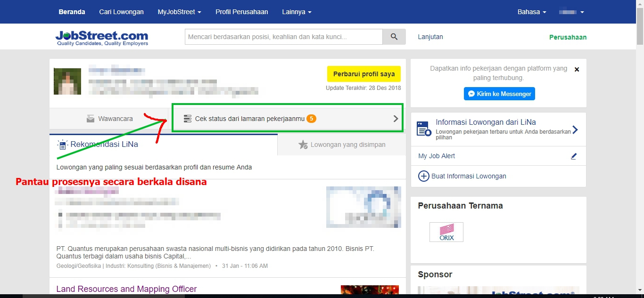Image resolution: width=644 pixels, height=298 pixels.
Task: Click the search magnifying glass icon
Action: 394,36
